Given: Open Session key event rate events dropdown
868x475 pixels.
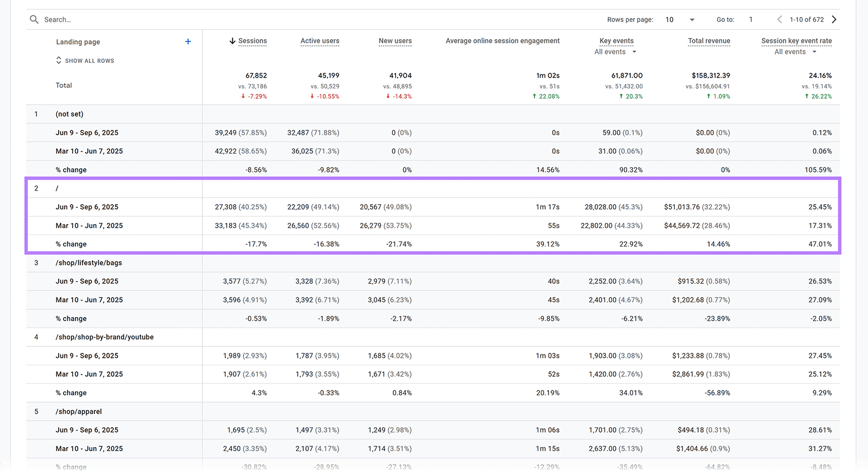Looking at the screenshot, I should click(x=795, y=52).
